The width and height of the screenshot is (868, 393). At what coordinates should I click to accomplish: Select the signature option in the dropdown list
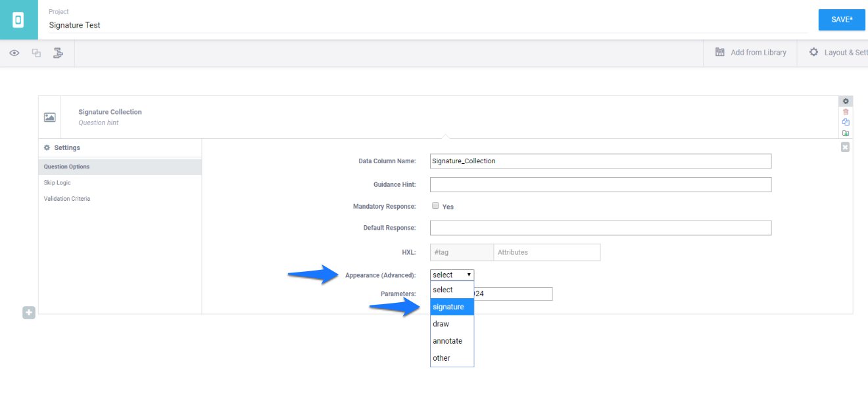452,307
